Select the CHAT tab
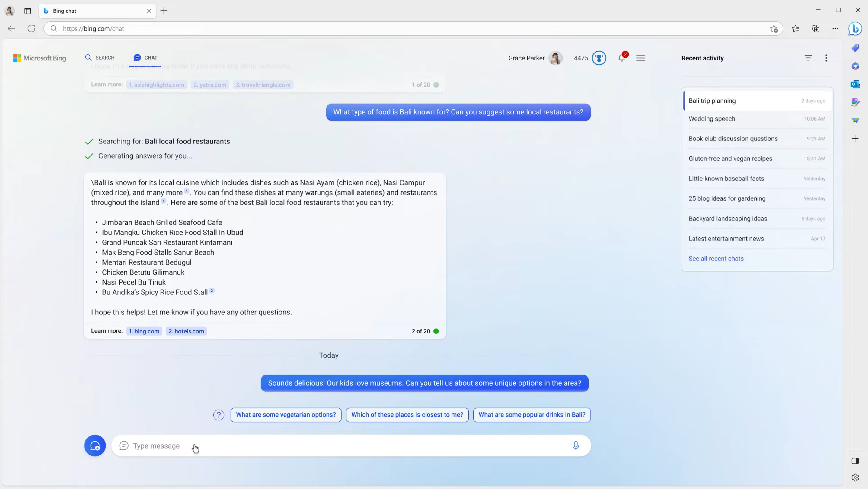The width and height of the screenshot is (868, 489). tap(145, 58)
